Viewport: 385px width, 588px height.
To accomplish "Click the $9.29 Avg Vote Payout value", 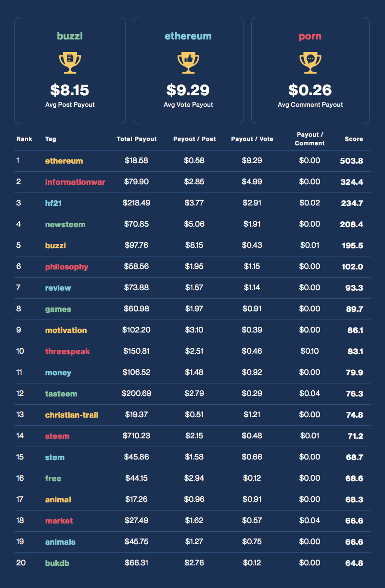I will pyautogui.click(x=188, y=90).
